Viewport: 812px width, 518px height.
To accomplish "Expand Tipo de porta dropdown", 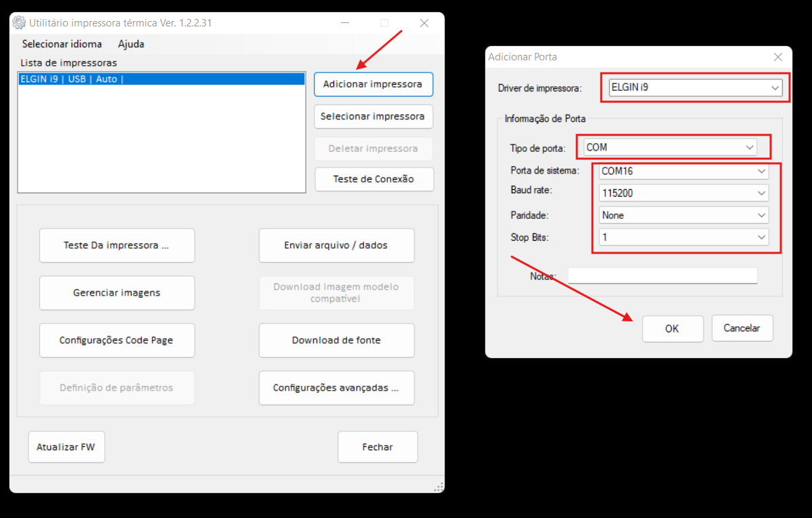I will tap(670, 147).
